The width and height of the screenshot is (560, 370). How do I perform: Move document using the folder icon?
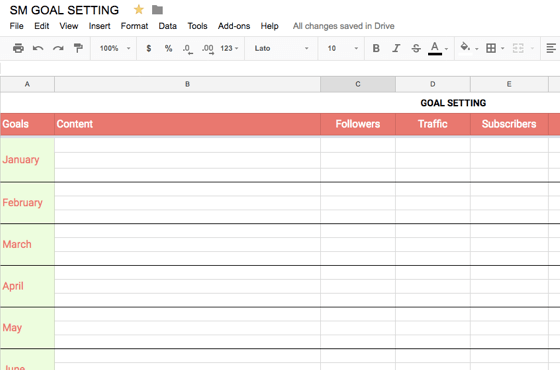(157, 10)
